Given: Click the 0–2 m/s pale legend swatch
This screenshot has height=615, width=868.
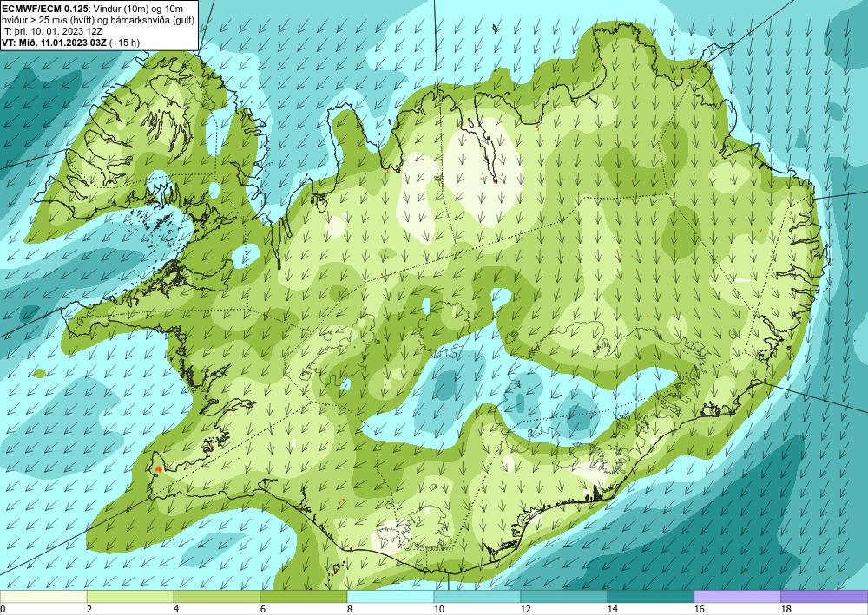Looking at the screenshot, I should click(x=43, y=596).
